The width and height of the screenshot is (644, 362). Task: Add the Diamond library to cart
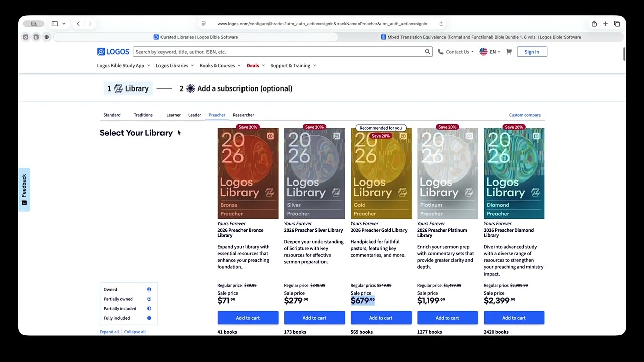(514, 318)
